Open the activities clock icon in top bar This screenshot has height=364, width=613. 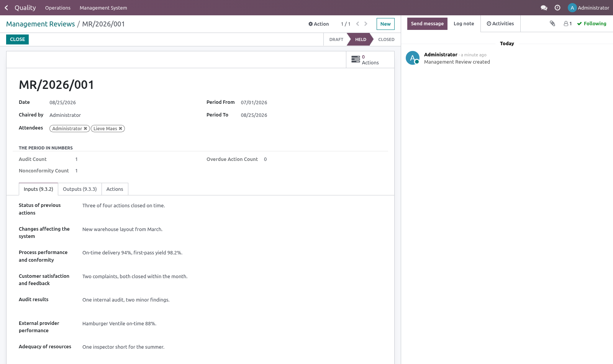[557, 8]
